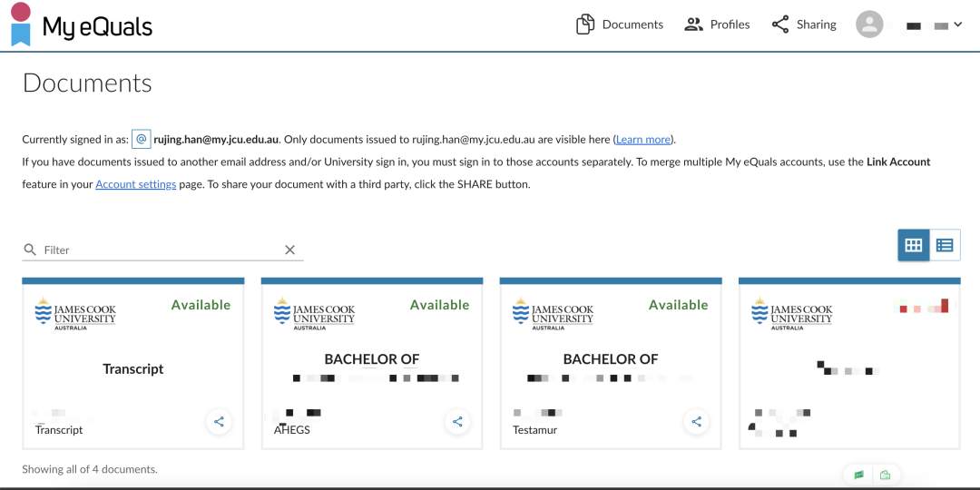The width and height of the screenshot is (980, 490).
Task: Click the magnifier icon beside Filter
Action: pos(31,250)
